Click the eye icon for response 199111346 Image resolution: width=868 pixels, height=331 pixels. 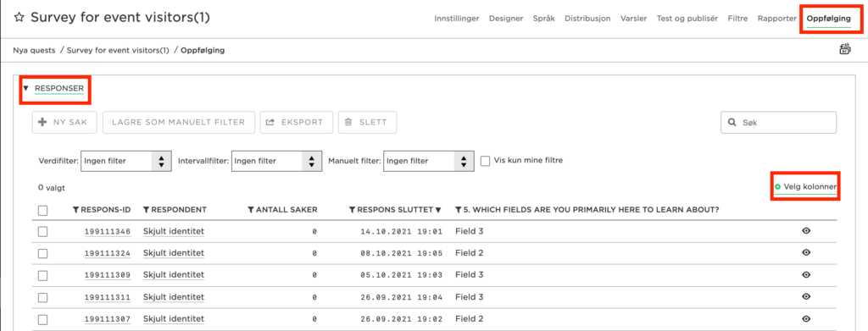click(806, 231)
